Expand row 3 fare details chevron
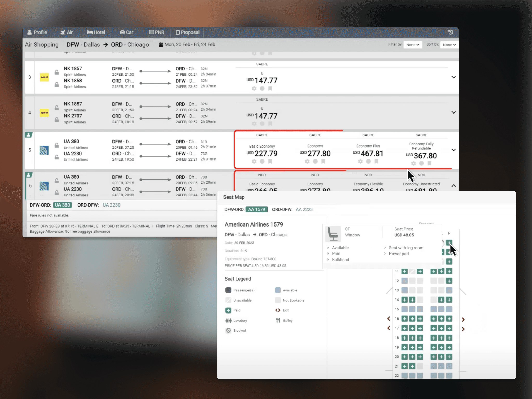Image resolution: width=532 pixels, height=399 pixels. point(454,77)
